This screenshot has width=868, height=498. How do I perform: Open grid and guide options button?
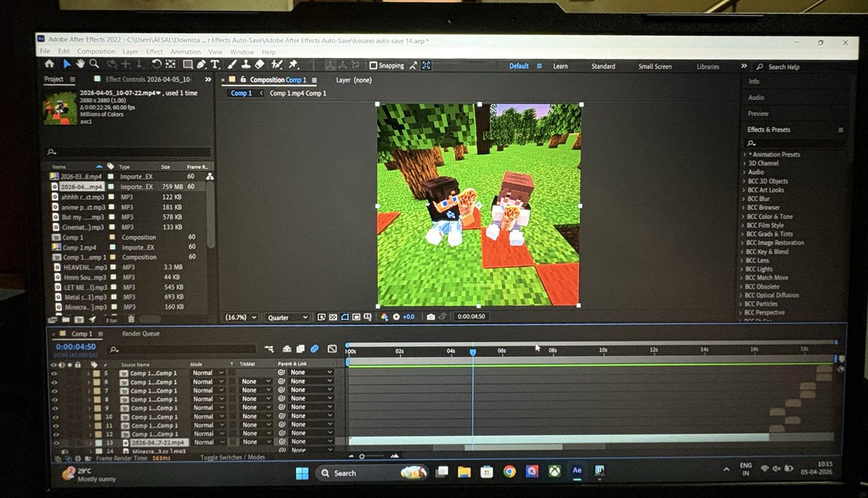(367, 317)
